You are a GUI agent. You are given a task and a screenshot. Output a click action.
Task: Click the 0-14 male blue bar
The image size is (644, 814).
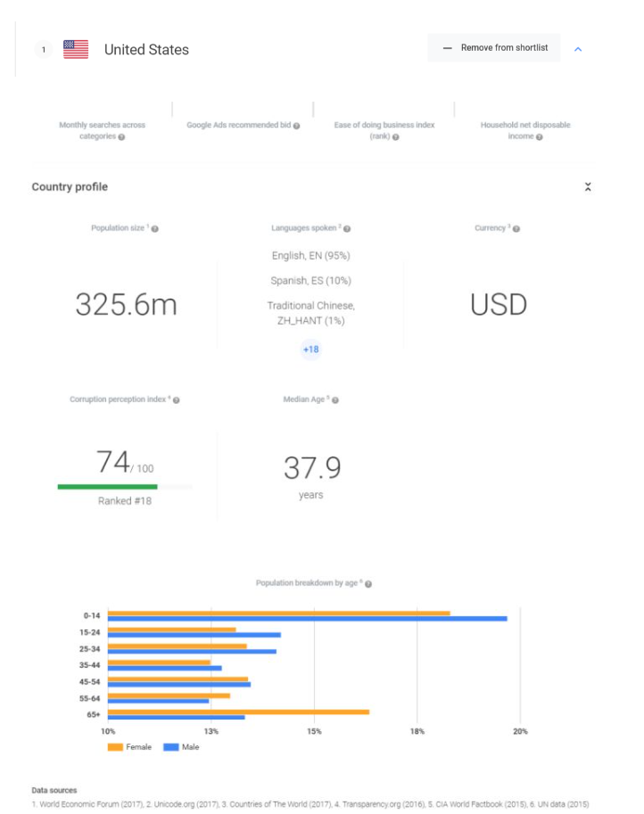[308, 619]
